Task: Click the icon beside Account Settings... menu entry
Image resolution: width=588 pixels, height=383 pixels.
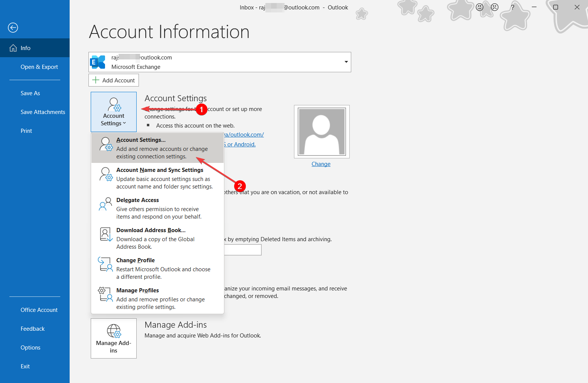Action: [106, 144]
